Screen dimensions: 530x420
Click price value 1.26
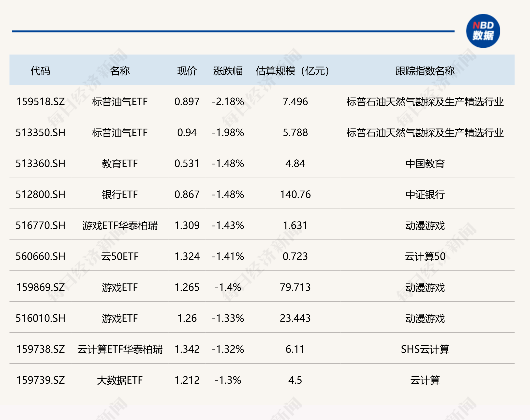187,318
